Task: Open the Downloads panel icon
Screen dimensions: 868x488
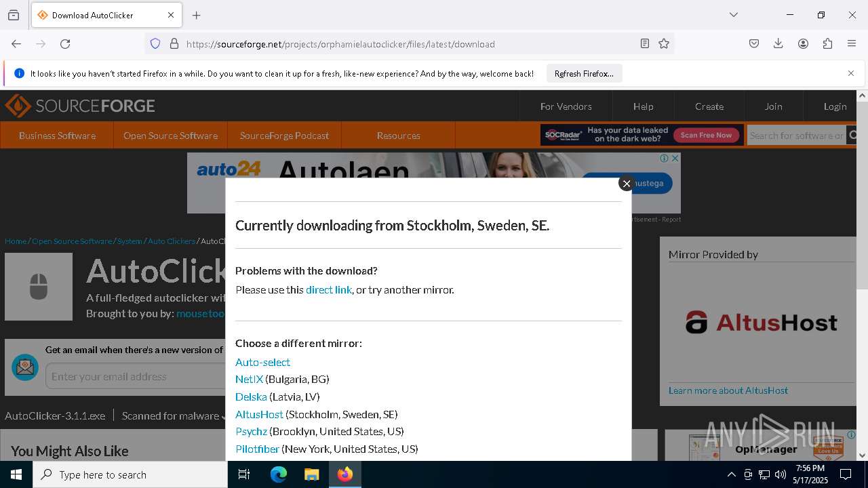Action: click(x=778, y=43)
